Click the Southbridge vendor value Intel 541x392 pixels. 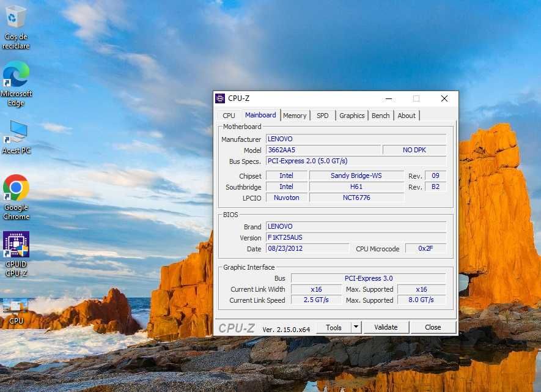286,187
